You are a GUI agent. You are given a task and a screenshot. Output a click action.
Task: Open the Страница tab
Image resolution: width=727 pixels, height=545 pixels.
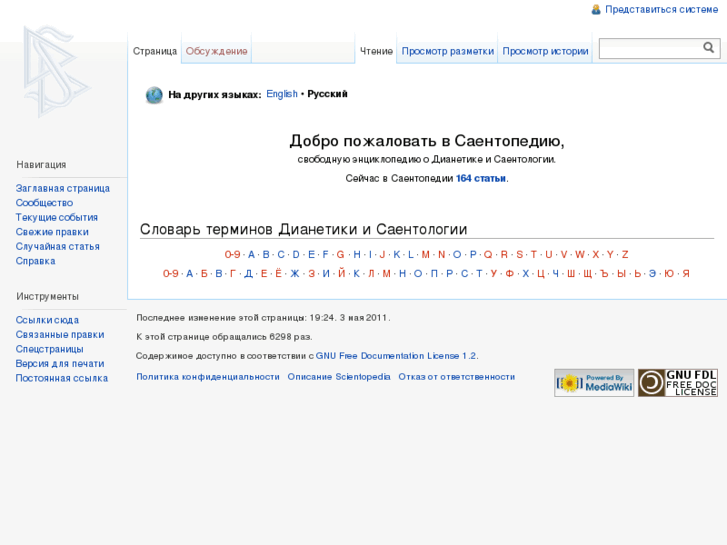click(155, 51)
